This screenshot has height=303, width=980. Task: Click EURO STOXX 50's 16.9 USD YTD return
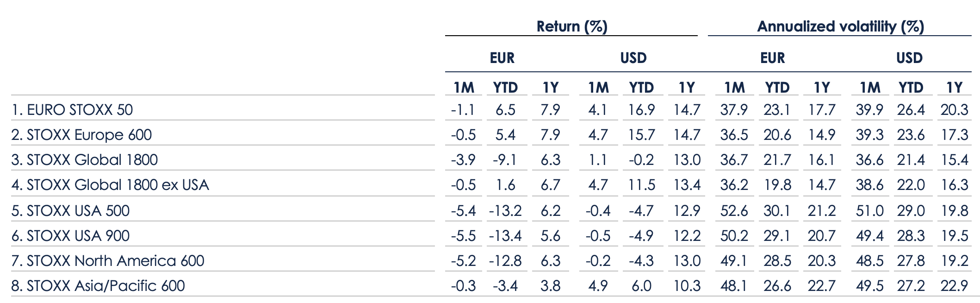point(641,110)
